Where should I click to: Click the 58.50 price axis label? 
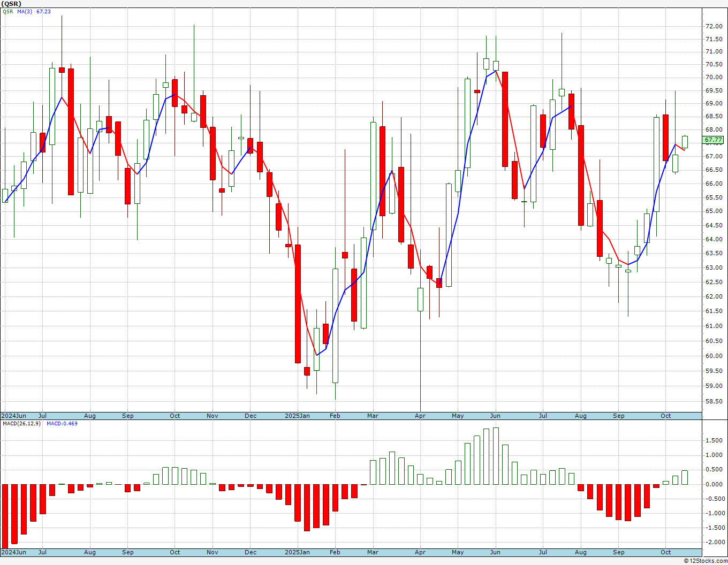[714, 401]
